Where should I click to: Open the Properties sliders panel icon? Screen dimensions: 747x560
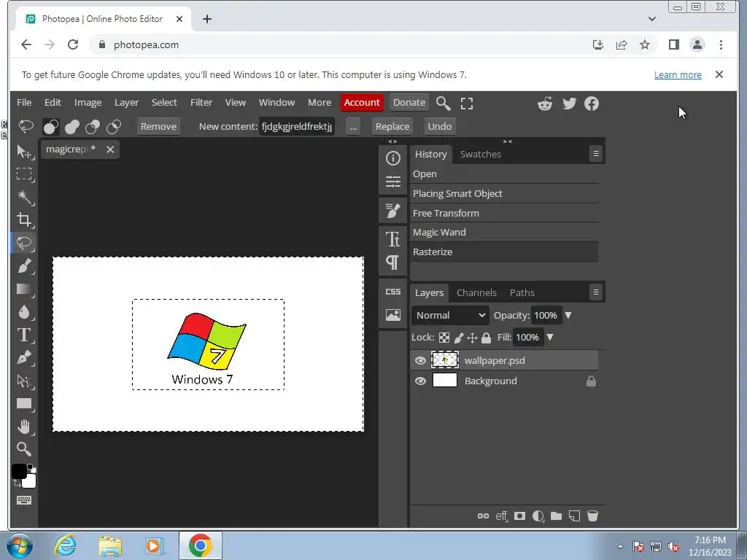pos(392,182)
